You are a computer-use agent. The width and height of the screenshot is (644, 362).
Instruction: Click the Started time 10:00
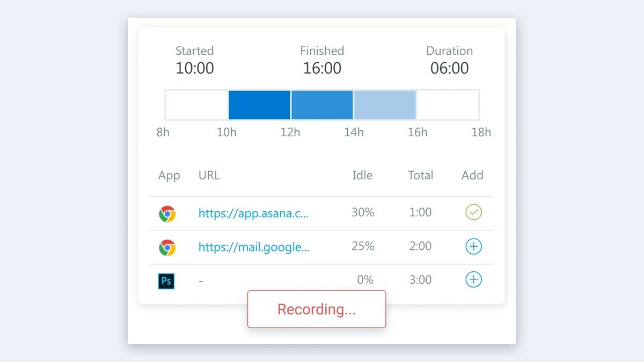pyautogui.click(x=195, y=68)
